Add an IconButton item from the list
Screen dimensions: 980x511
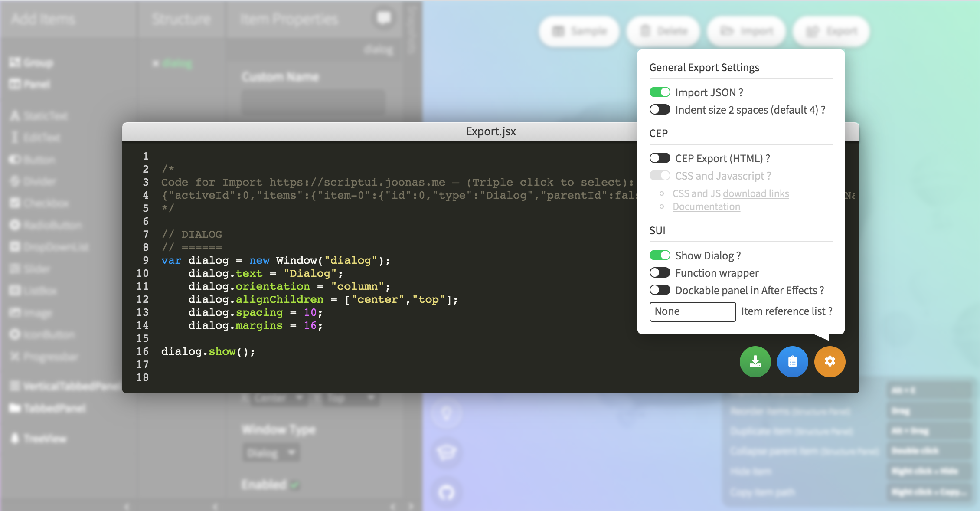click(x=42, y=334)
